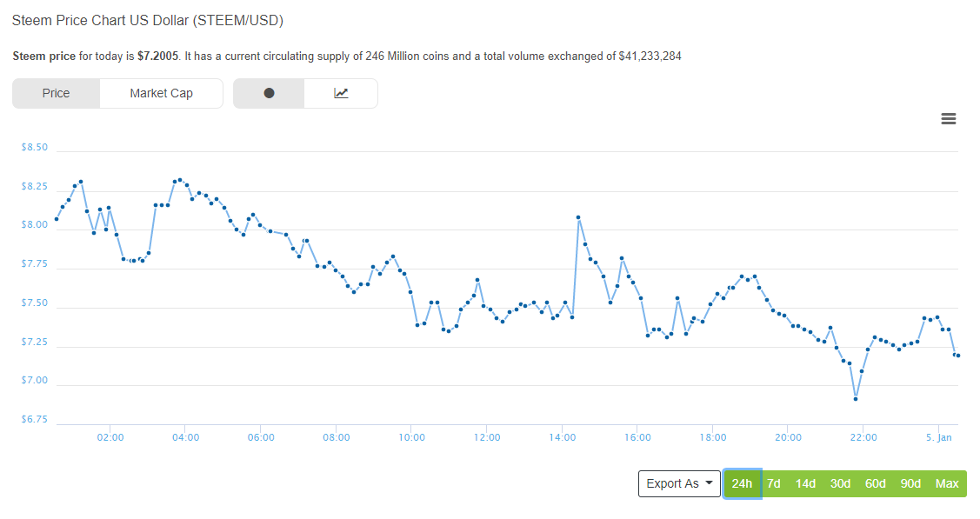Click the first data point on the chart line
This screenshot has width=980, height=519.
tap(57, 219)
